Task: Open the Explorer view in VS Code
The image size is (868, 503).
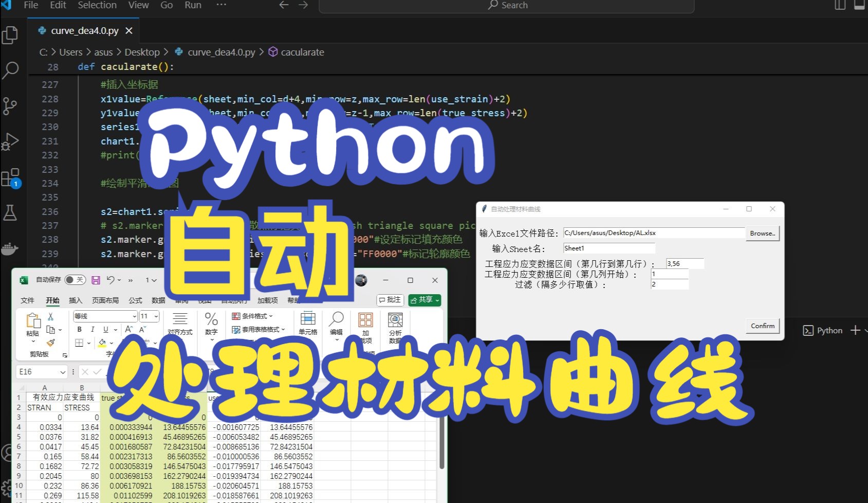Action: [10, 35]
